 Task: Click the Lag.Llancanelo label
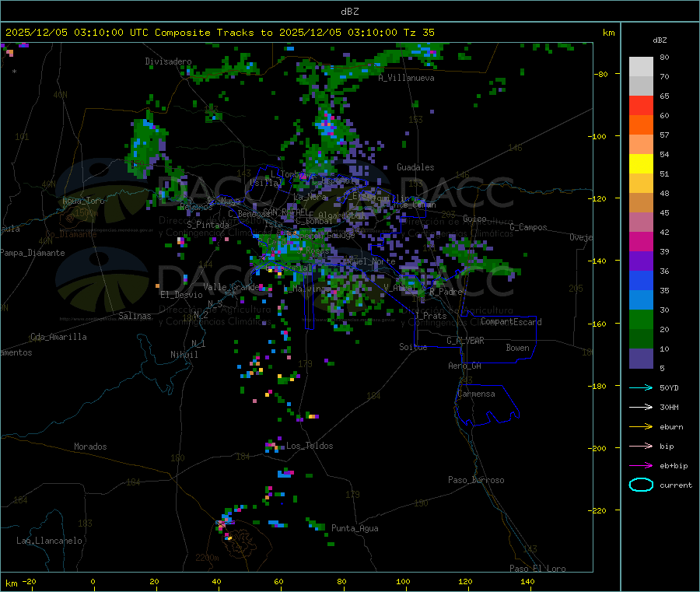[50, 541]
